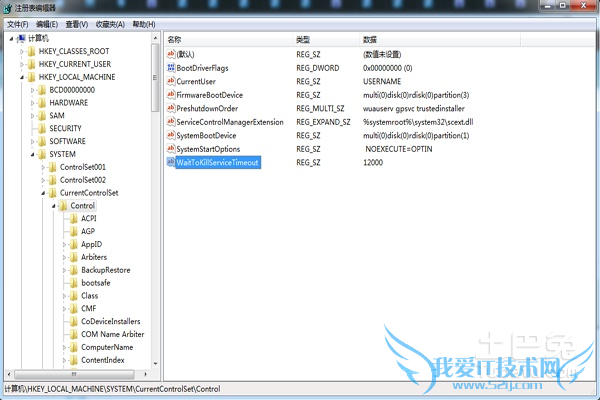Collapse the Control node
The image size is (600, 400).
pos(54,206)
